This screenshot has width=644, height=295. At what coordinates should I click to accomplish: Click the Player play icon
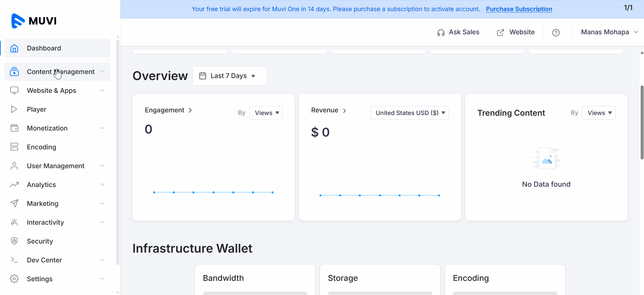(x=14, y=109)
